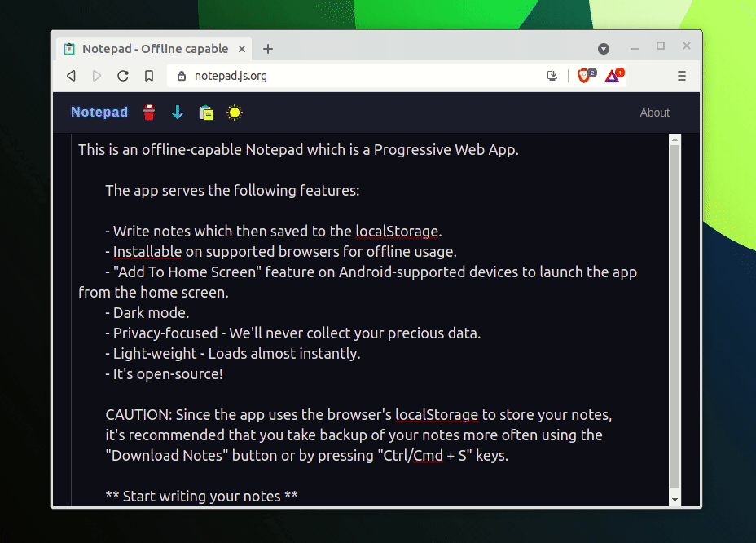Go back with the browser back arrow
756x543 pixels.
pyautogui.click(x=72, y=76)
